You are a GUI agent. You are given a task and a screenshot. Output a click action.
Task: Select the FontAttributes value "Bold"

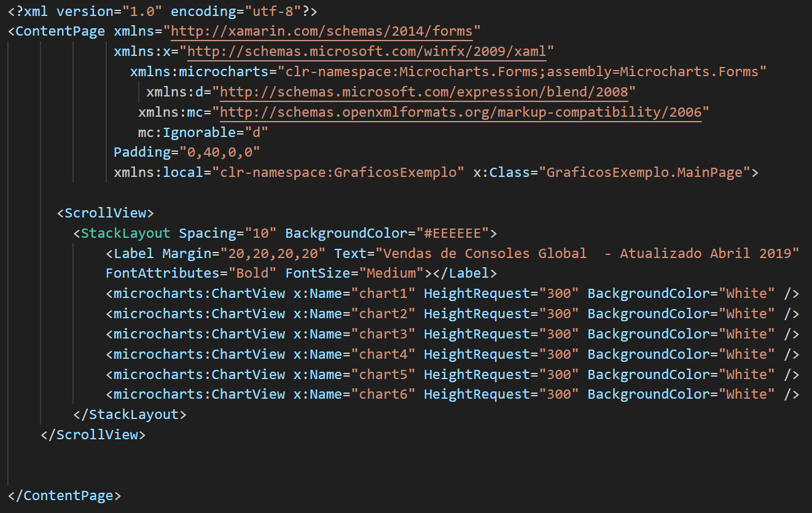(x=249, y=273)
